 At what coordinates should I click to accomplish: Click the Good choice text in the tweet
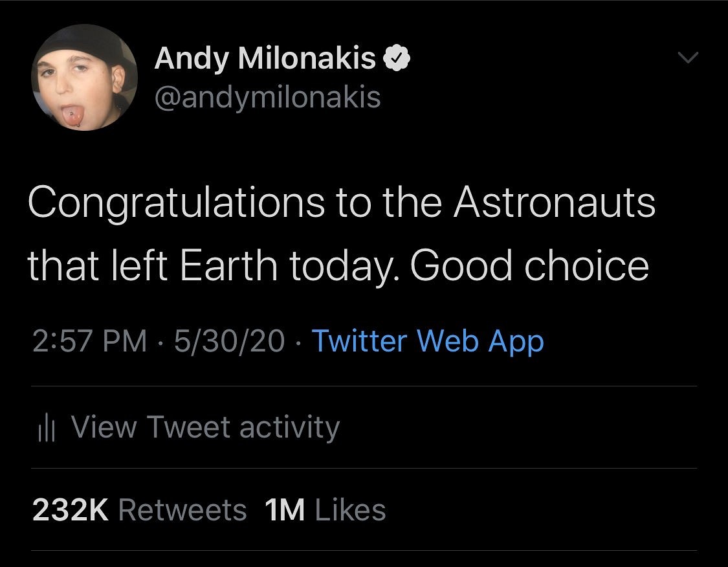click(529, 265)
